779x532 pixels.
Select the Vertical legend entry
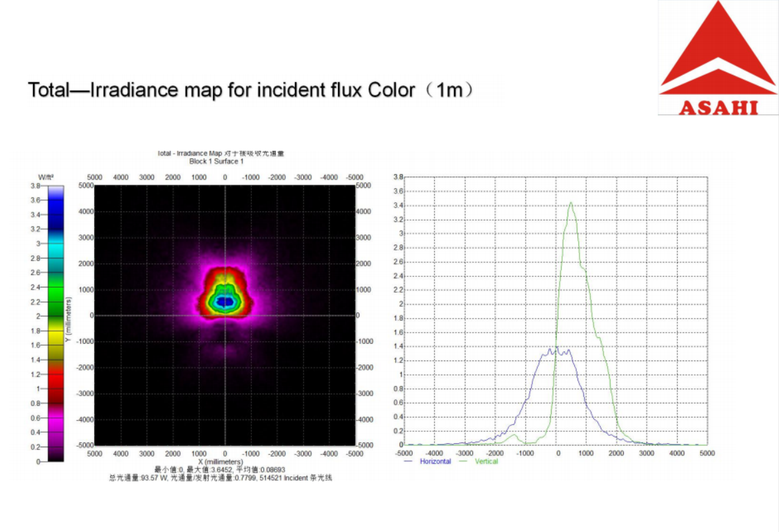(486, 461)
